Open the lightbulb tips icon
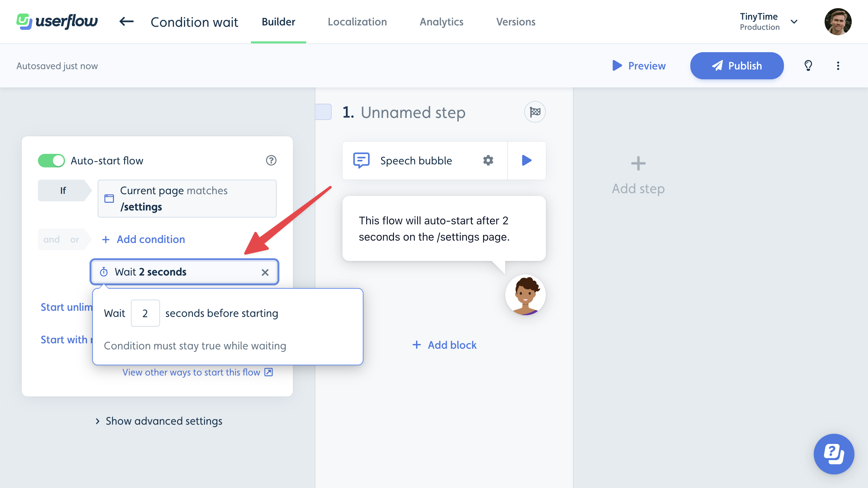868x488 pixels. (808, 65)
